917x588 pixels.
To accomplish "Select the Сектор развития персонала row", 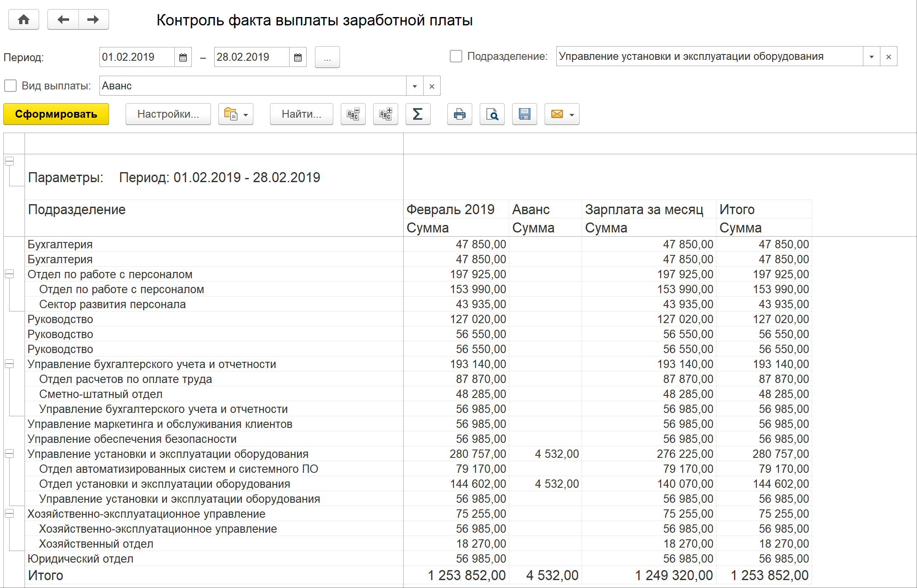I will pos(418,304).
